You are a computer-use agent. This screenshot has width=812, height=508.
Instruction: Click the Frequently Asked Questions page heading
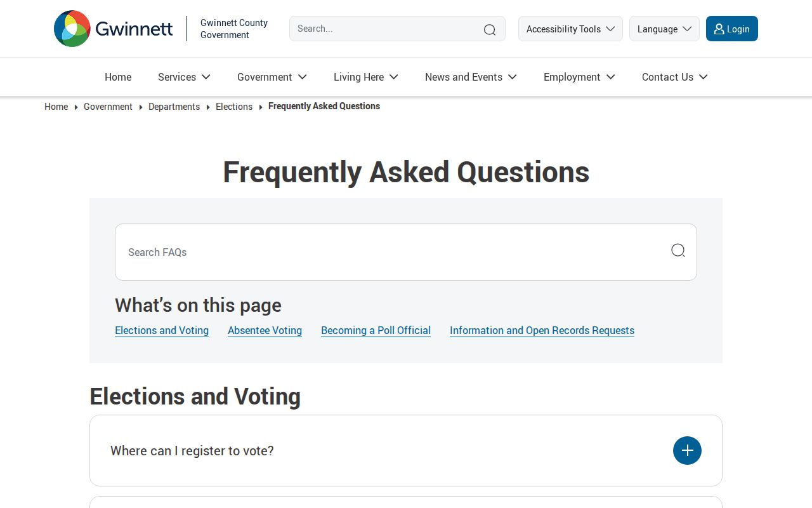(406, 172)
